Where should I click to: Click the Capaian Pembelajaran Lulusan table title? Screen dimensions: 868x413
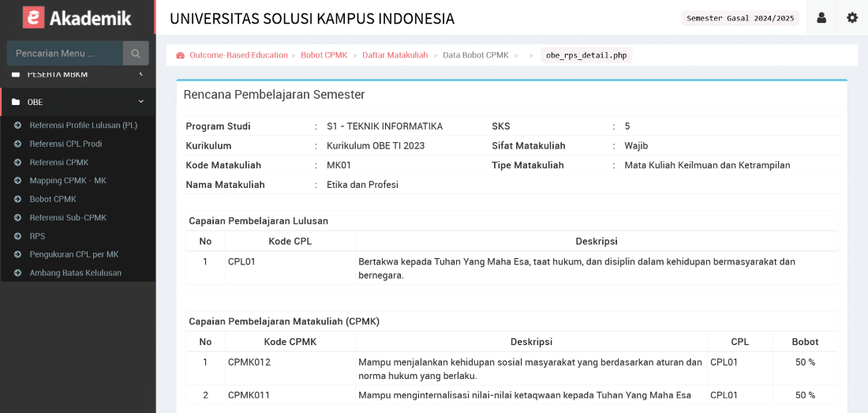[259, 221]
